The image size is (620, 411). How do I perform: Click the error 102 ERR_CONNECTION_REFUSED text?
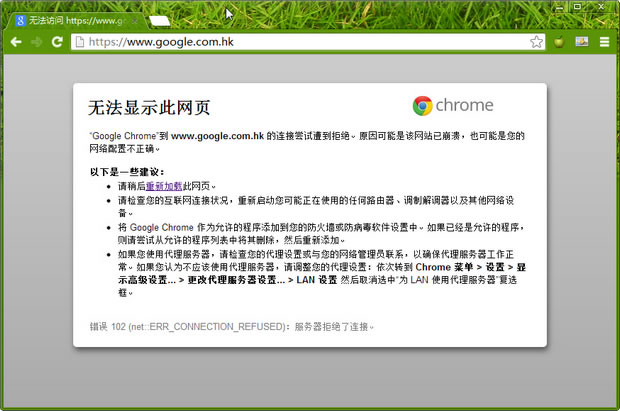[x=231, y=327]
